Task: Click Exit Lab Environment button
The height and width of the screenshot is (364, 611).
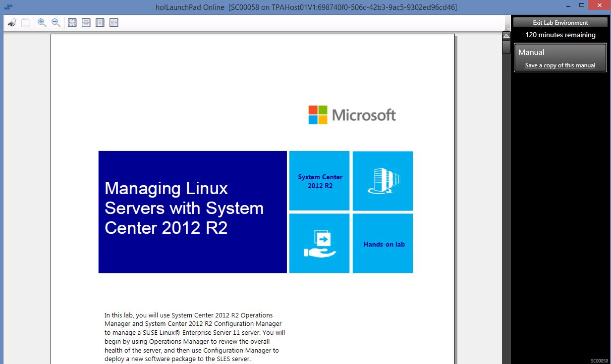Action: 560,23
